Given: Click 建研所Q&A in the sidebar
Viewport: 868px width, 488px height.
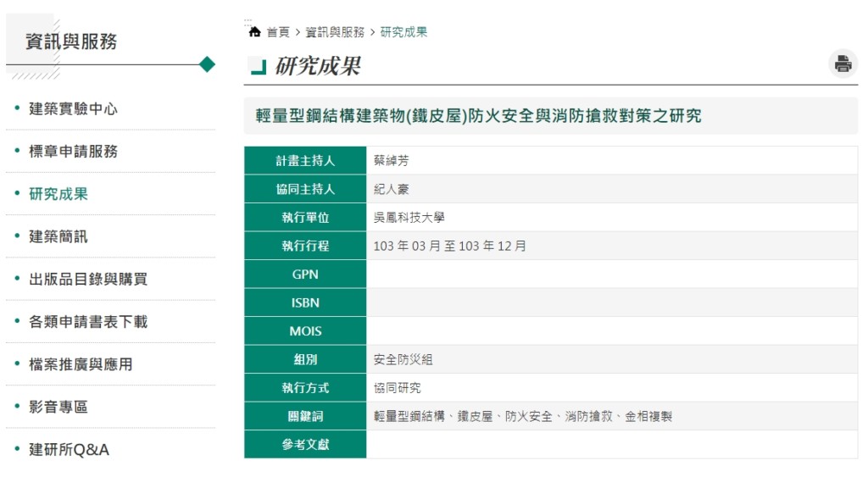Looking at the screenshot, I should (69, 450).
